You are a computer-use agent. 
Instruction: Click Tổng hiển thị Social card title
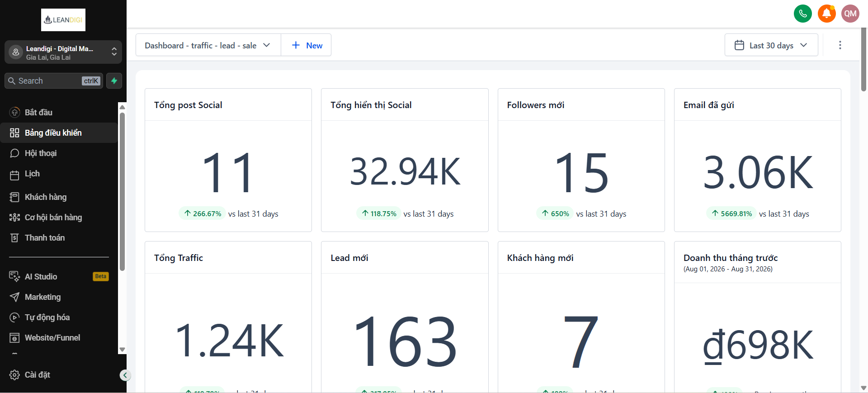(x=371, y=105)
